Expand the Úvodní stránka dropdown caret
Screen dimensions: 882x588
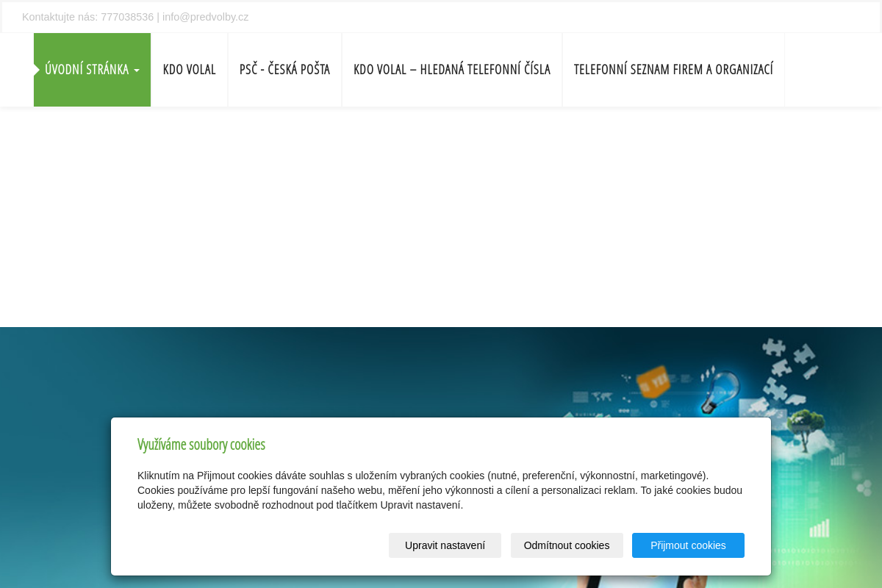(137, 71)
